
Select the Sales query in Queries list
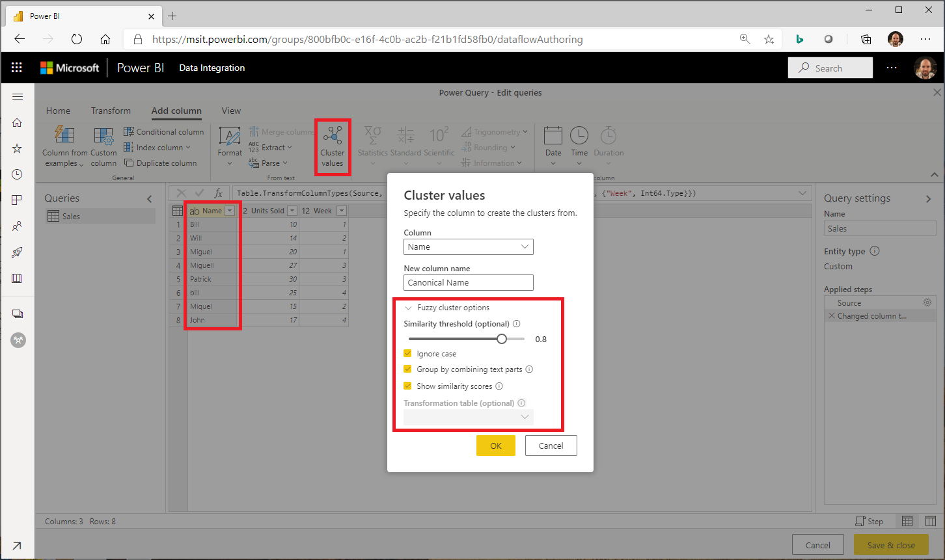click(x=100, y=217)
